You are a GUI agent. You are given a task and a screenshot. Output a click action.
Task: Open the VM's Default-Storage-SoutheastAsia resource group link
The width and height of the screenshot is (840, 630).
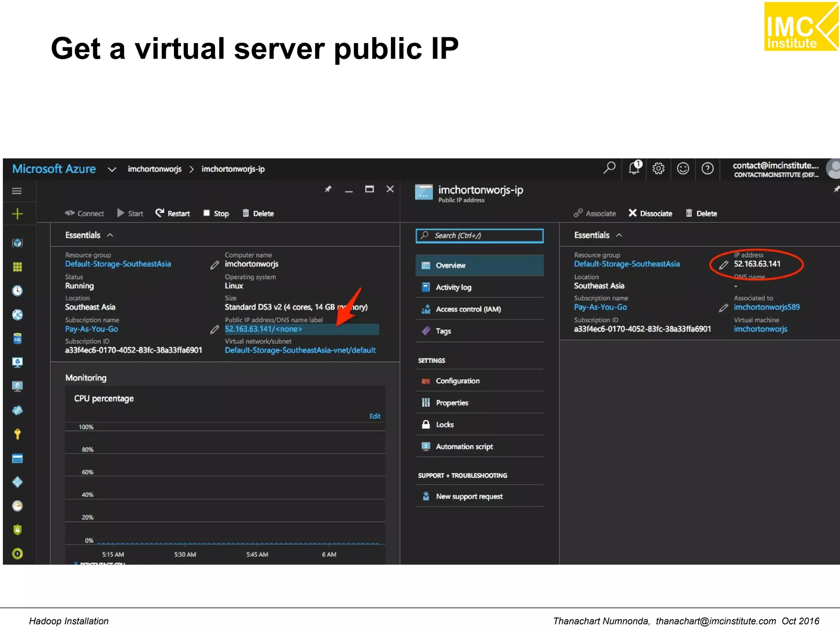[x=118, y=264]
